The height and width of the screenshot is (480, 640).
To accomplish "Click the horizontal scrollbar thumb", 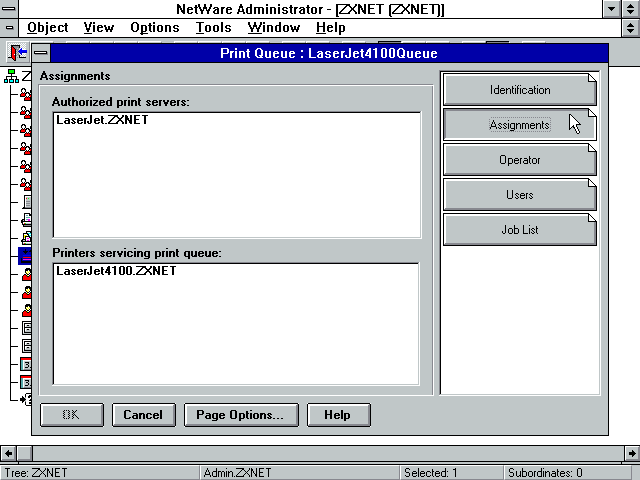I will pyautogui.click(x=24, y=453).
